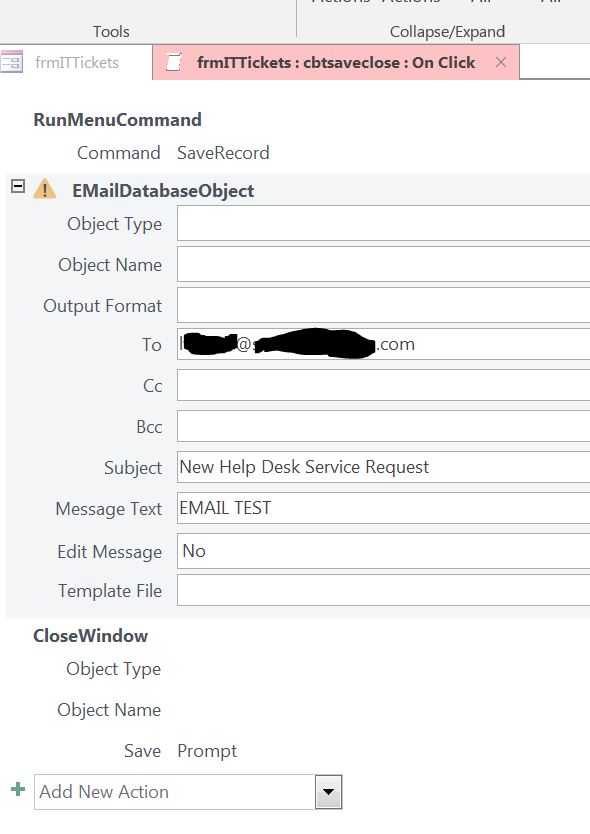Click the green plus Add New Action icon
The height and width of the screenshot is (834, 590).
pos(18,789)
